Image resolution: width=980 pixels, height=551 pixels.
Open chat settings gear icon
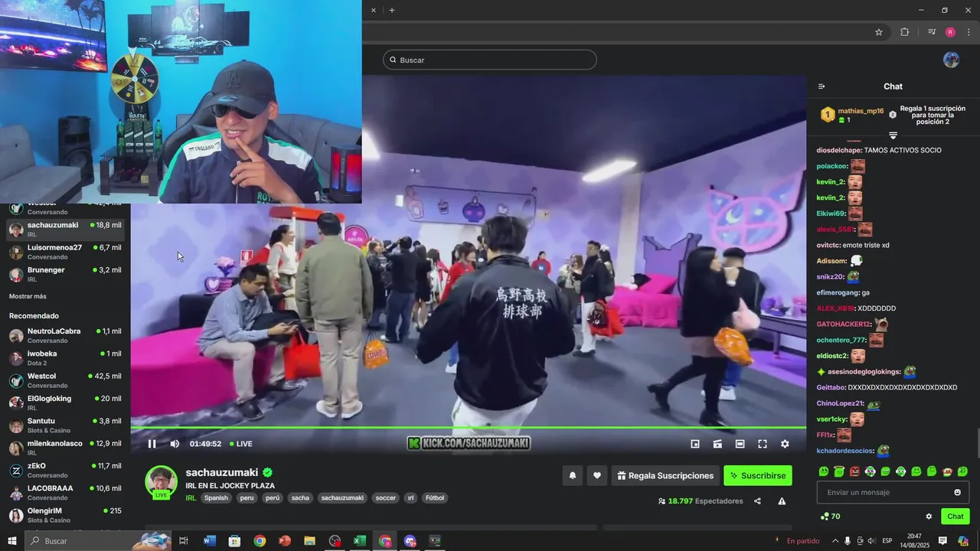click(929, 517)
